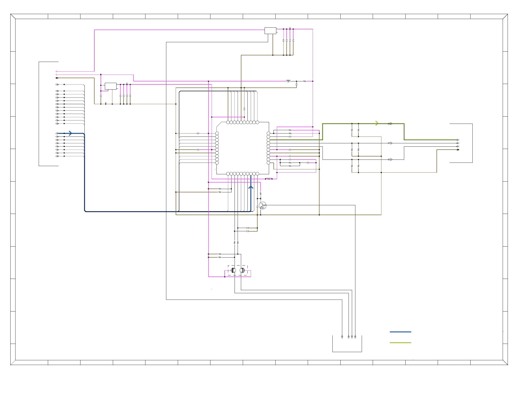
Task: Select the right MOSFET inside the dashed box
Action: click(242, 270)
